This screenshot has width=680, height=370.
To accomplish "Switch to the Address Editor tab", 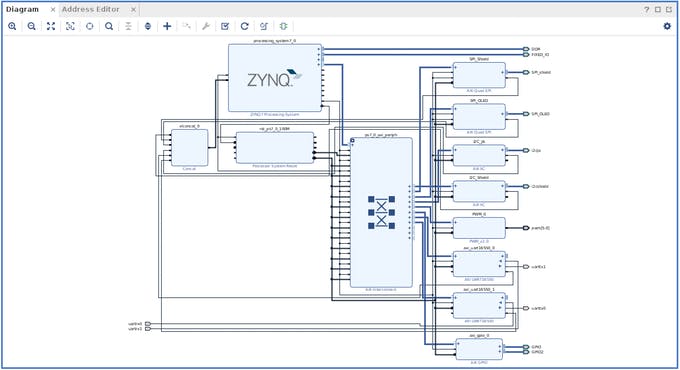I will coord(91,9).
